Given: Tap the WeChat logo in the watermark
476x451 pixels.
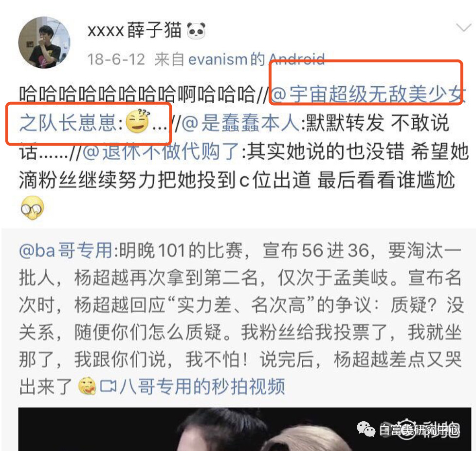Looking at the screenshot, I should click(366, 429).
